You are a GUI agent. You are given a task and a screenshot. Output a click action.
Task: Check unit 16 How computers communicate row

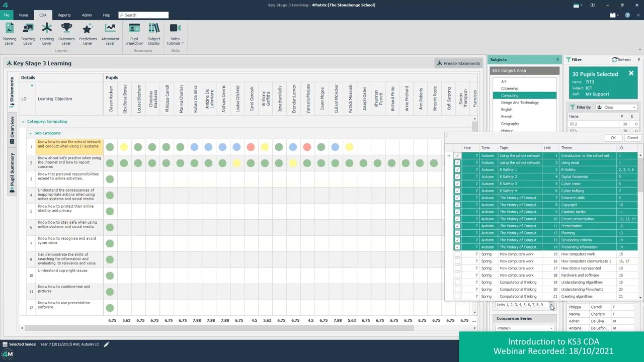(457, 261)
